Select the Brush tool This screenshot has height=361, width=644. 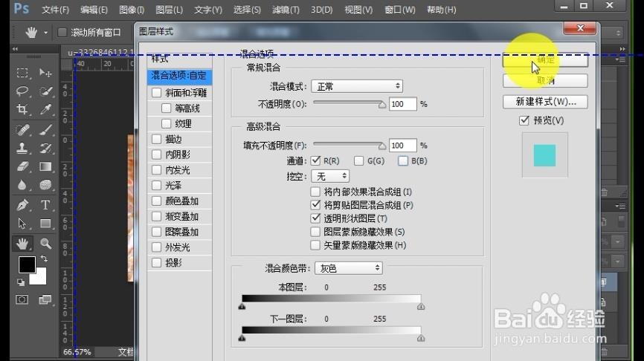[45, 130]
